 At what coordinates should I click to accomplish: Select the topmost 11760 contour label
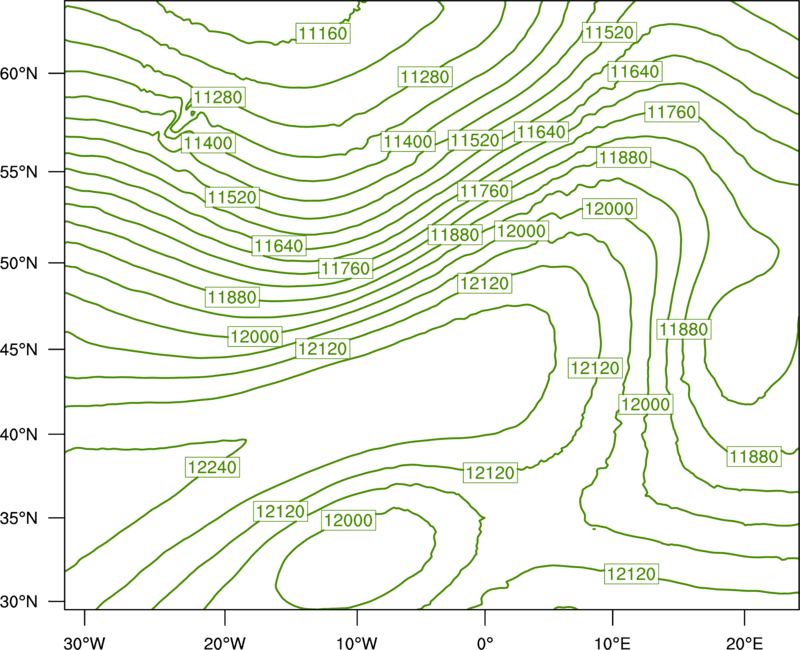[x=671, y=112]
